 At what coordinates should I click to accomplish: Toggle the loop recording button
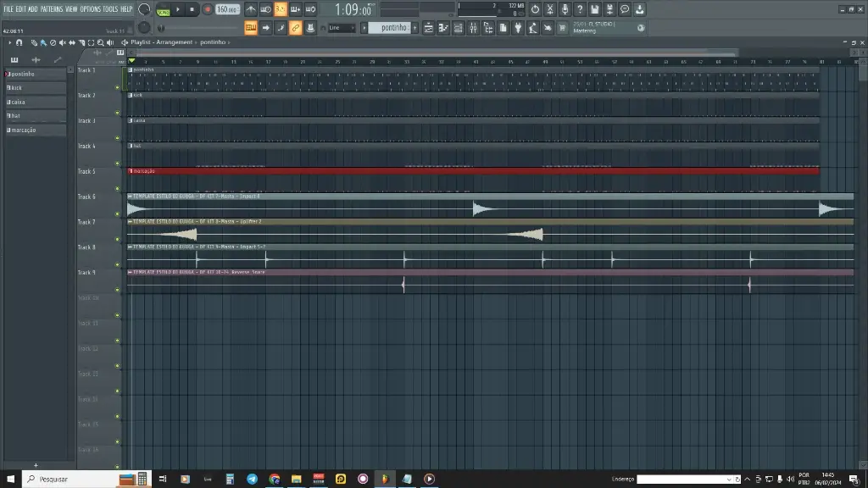pos(310,9)
